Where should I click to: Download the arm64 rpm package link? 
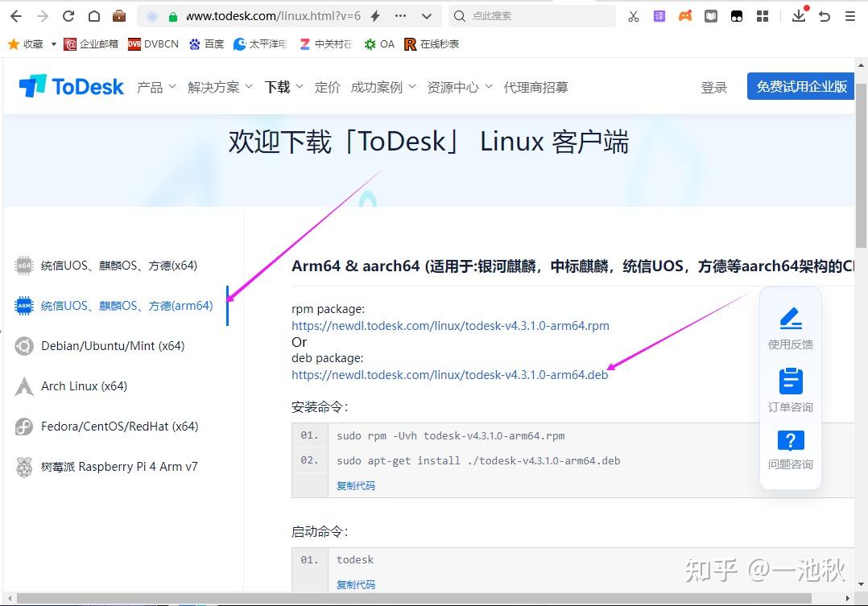pyautogui.click(x=450, y=326)
